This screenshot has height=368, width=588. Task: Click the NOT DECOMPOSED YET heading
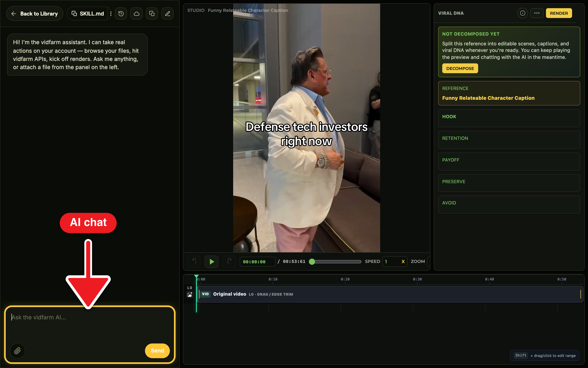click(471, 34)
